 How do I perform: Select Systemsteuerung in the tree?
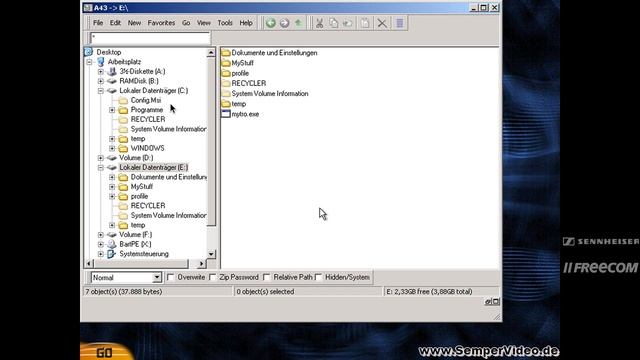(x=144, y=254)
